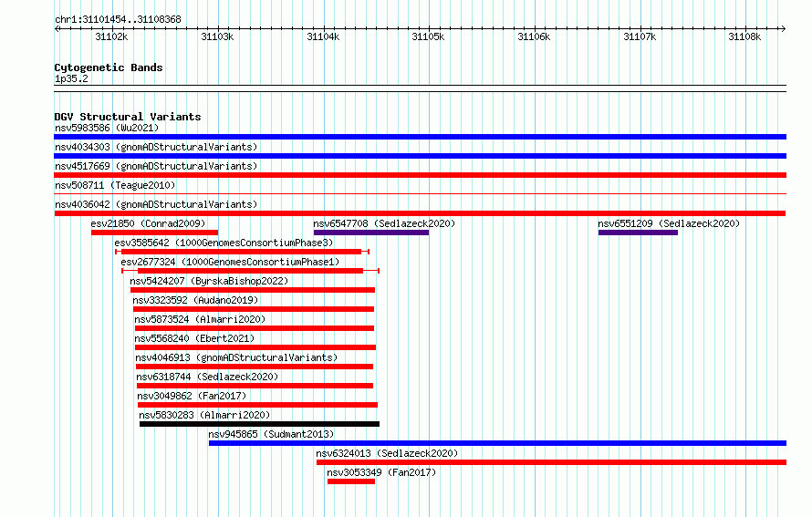The image size is (812, 517).
Task: Click the 31104k ruler tick label
Action: click(x=323, y=36)
